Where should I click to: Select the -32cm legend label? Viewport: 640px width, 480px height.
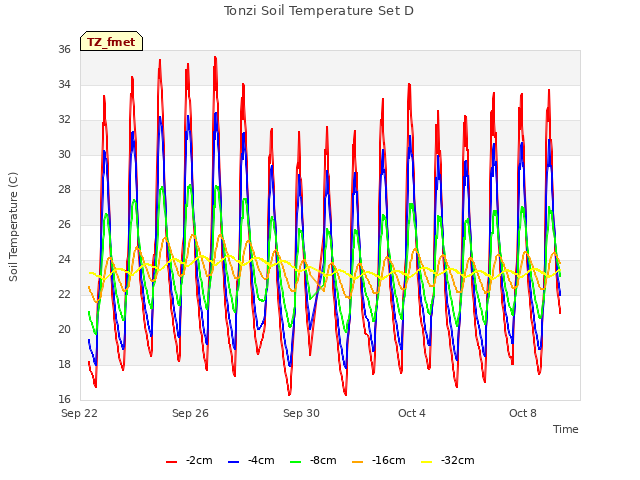[457, 460]
